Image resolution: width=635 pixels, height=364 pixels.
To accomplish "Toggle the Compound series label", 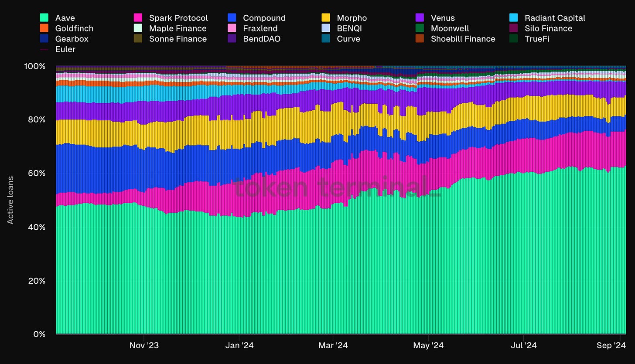I will [264, 18].
